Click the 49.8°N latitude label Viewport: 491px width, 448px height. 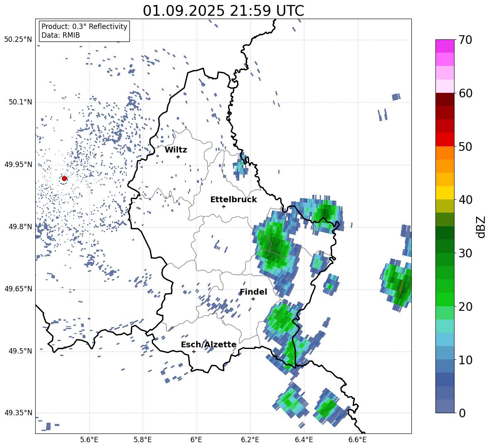point(20,227)
